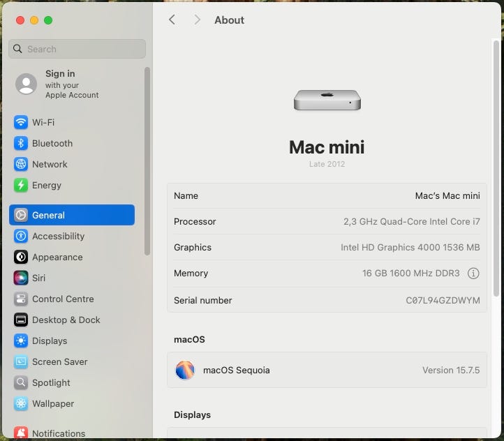Open the Spotlight magnifier icon
Screen dimensions: 504x441
click(21, 382)
